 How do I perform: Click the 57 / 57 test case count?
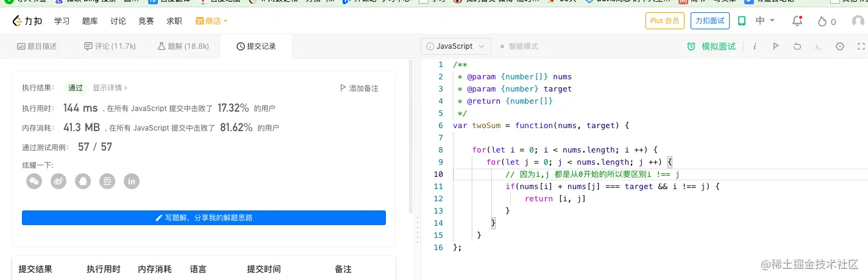tap(95, 147)
